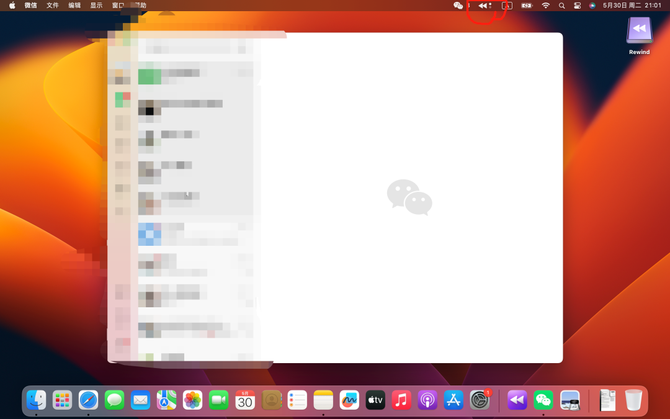Screen dimensions: 670x419
Task: Open Spotlight search magnifier
Action: click(x=561, y=6)
